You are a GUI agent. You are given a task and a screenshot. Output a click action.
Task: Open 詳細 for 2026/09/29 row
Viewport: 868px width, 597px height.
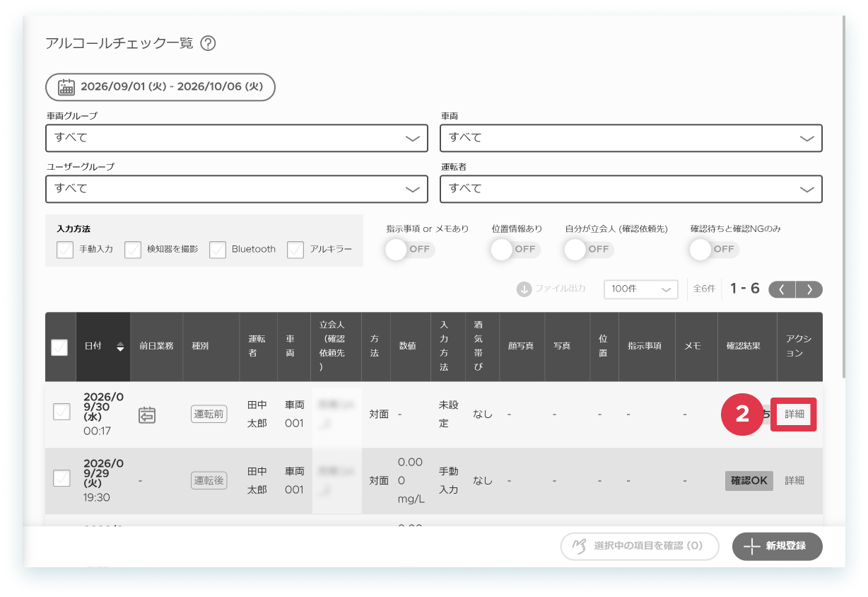tap(794, 480)
